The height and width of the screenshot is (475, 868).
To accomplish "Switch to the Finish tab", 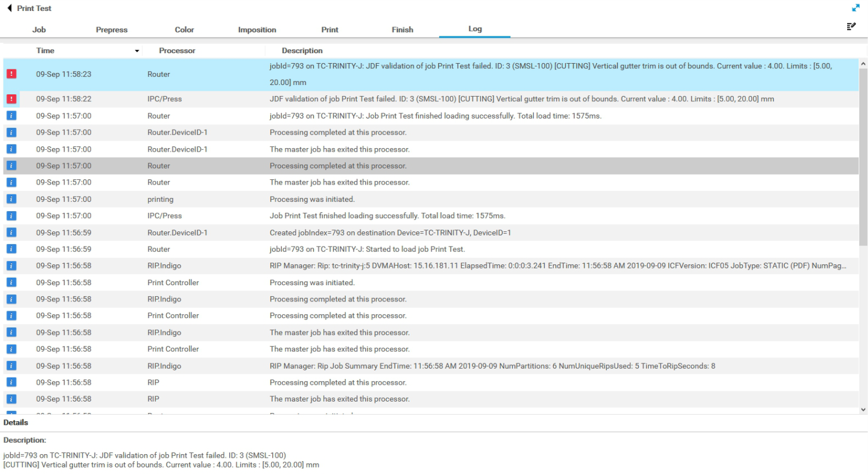I will click(x=402, y=30).
